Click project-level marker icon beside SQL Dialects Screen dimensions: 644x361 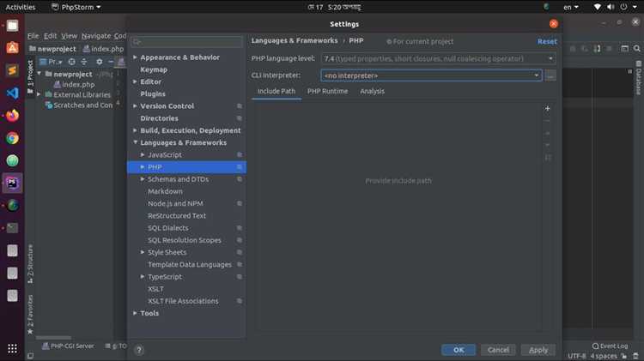pyautogui.click(x=240, y=228)
